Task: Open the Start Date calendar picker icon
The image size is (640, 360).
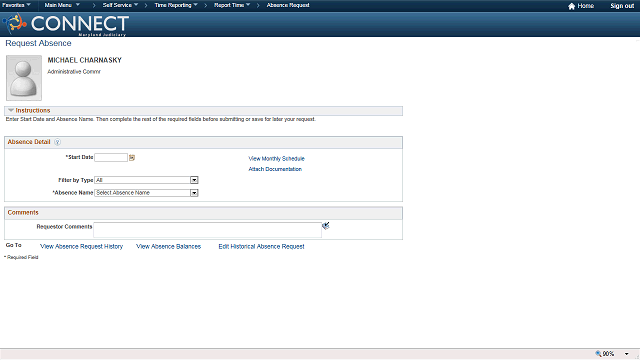Action: click(132, 158)
